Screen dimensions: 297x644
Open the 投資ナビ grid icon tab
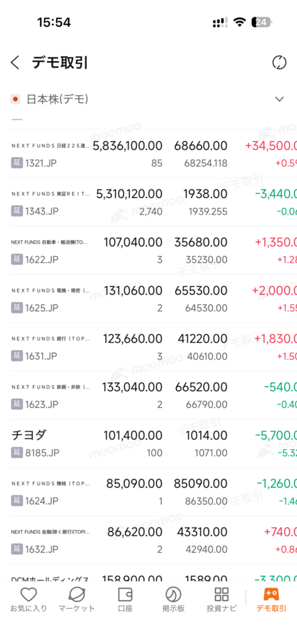(x=222, y=600)
